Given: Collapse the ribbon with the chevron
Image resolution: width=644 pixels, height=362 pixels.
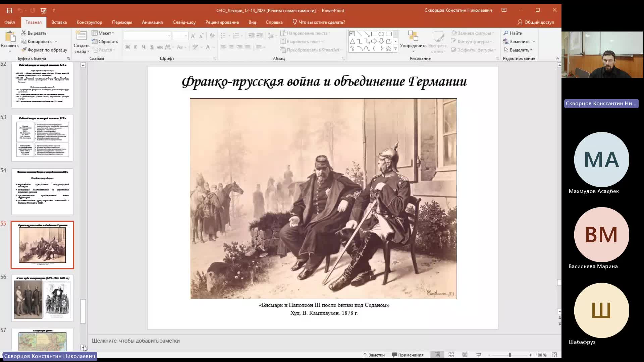Looking at the screenshot, I should point(557,58).
